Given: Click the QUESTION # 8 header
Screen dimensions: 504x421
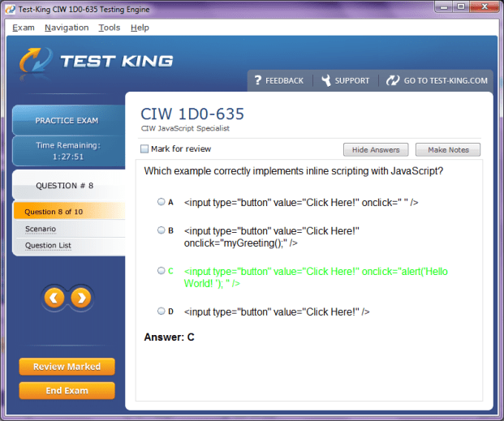Looking at the screenshot, I should 68,186.
